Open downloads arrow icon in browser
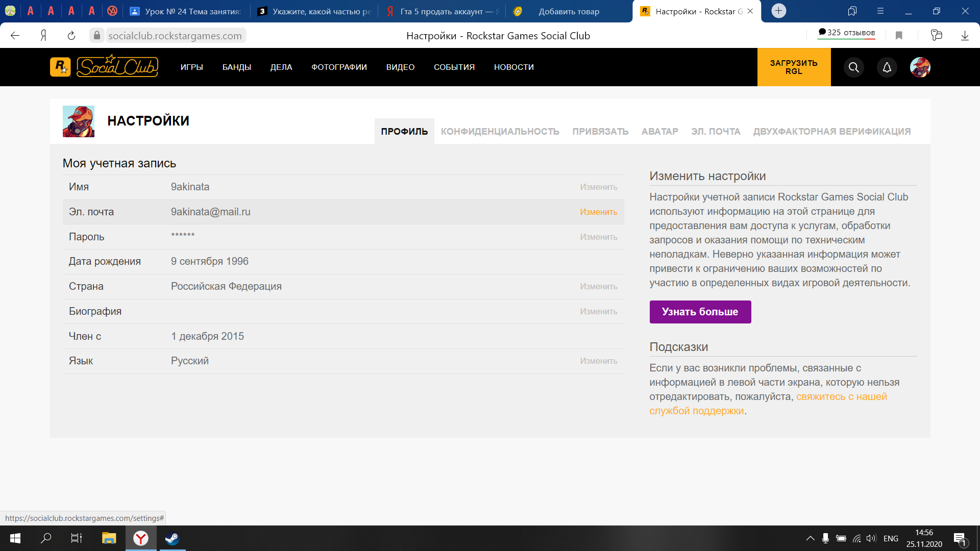The height and width of the screenshot is (551, 980). [965, 35]
